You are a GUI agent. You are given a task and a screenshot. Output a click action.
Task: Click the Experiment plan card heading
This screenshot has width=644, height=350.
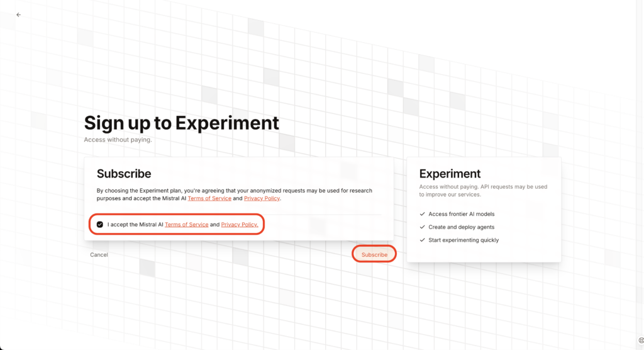450,174
